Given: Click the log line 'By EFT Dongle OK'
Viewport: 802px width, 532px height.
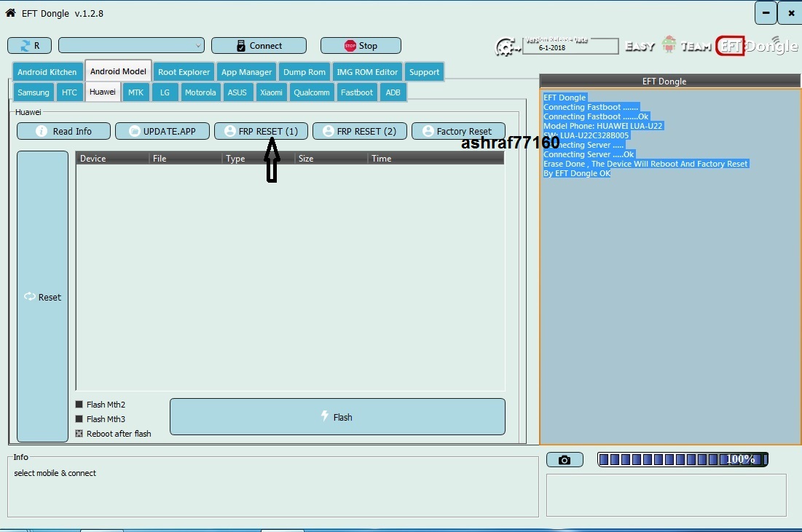Looking at the screenshot, I should (577, 173).
